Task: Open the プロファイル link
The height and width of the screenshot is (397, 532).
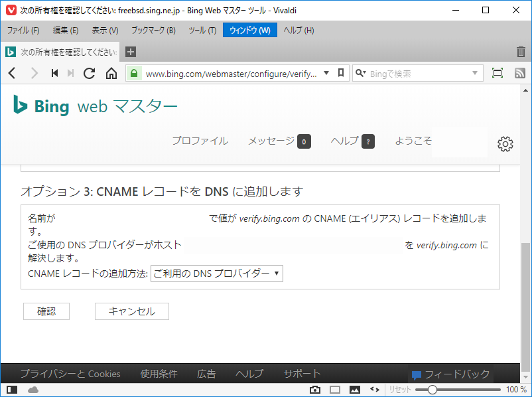Action: 200,141
